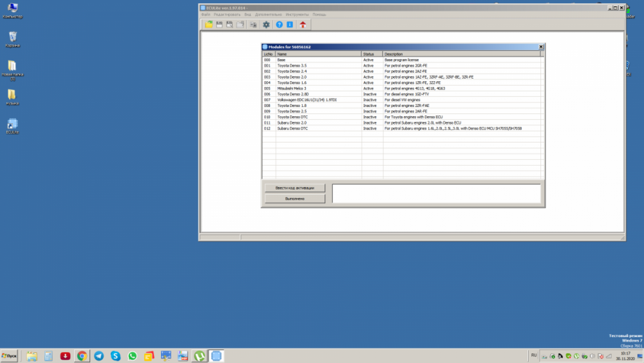Open WhatsApp from the taskbar
Image resolution: width=644 pixels, height=363 pixels.
click(132, 356)
